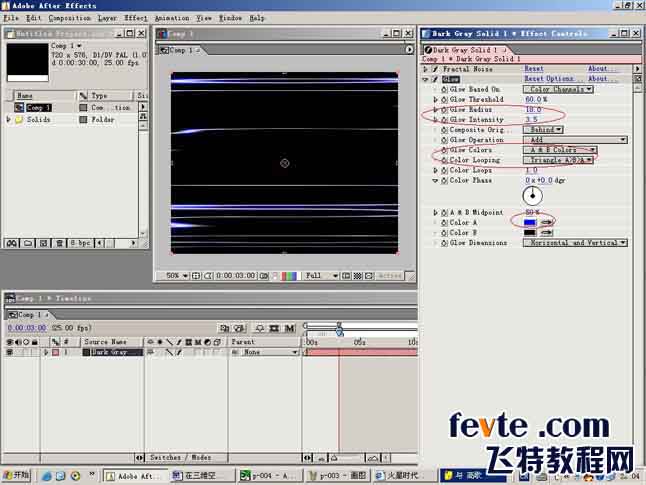Viewport: 646px width, 485px height.
Task: Toggle video eye switch for Dark Gray layer
Action: pos(9,352)
